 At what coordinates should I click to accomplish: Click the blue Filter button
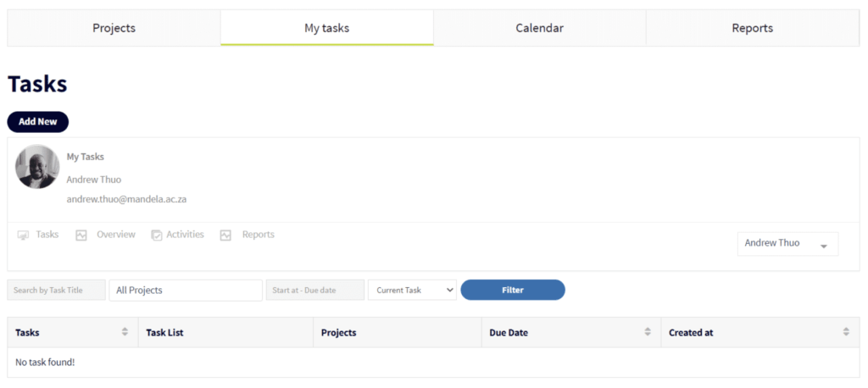(512, 290)
